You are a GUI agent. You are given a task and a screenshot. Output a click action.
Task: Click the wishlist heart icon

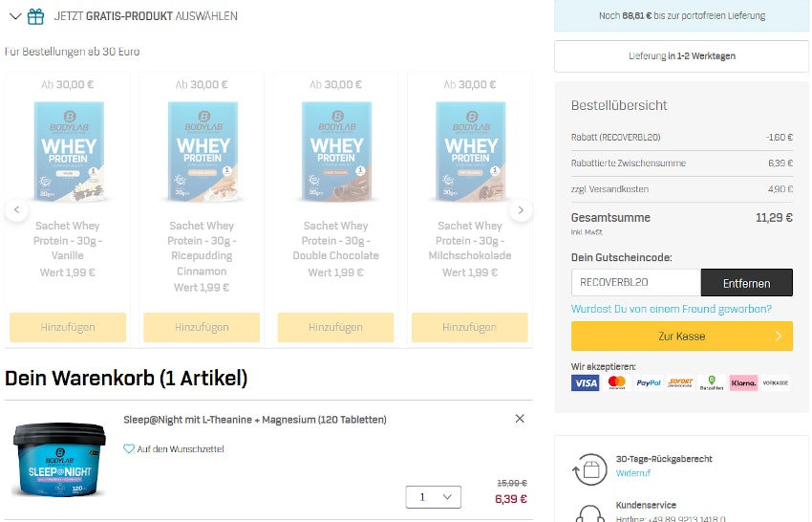(x=128, y=448)
